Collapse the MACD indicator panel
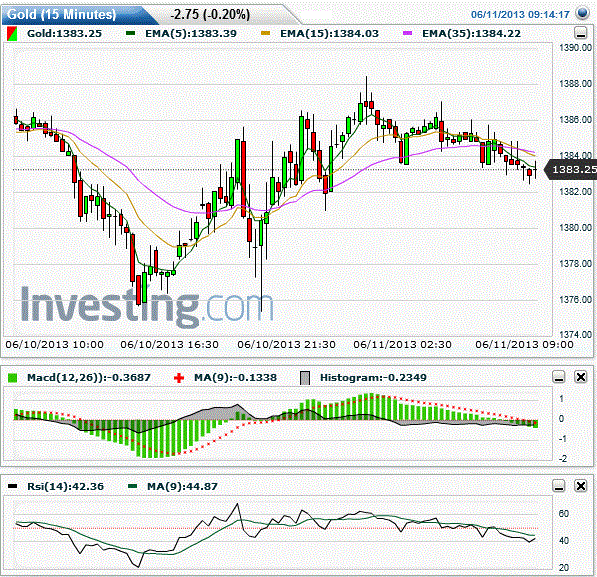The width and height of the screenshot is (597, 577). (x=559, y=377)
